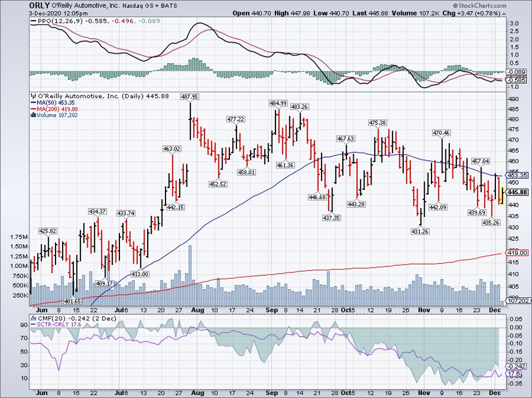Screen dimensions: 532x398
Task: Click the 453.35 MA flag on right axis
Action: pos(517,175)
